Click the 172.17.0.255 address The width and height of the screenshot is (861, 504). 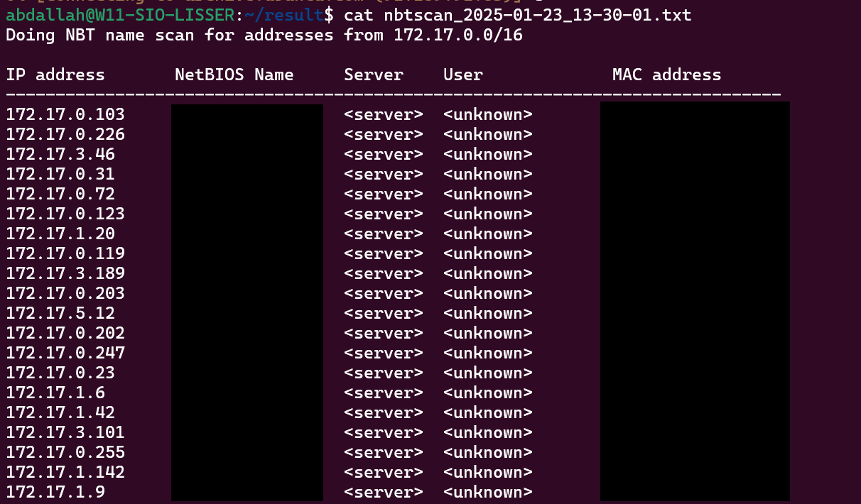coord(65,452)
